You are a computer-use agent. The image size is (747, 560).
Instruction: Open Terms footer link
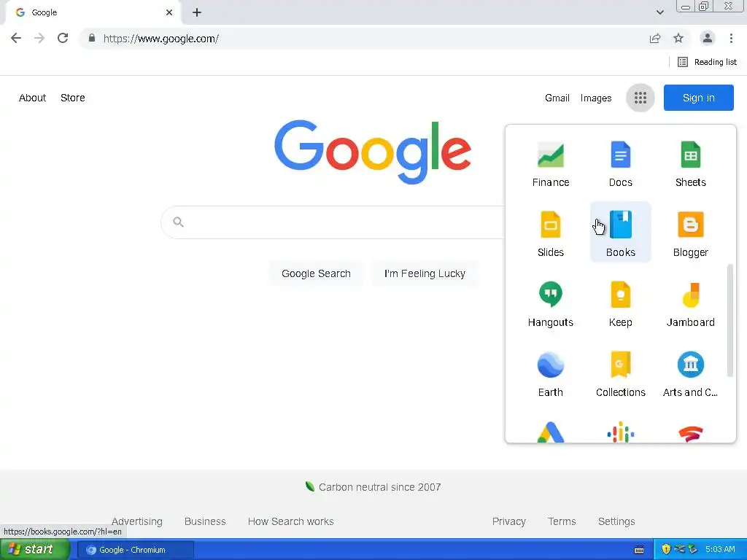tap(562, 521)
